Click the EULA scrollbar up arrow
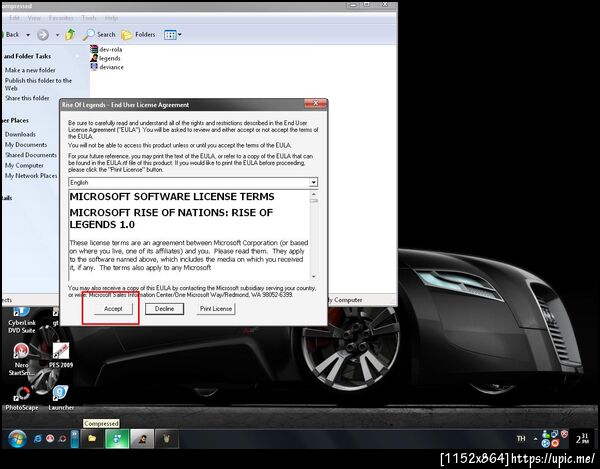600x469 pixels. click(x=314, y=194)
